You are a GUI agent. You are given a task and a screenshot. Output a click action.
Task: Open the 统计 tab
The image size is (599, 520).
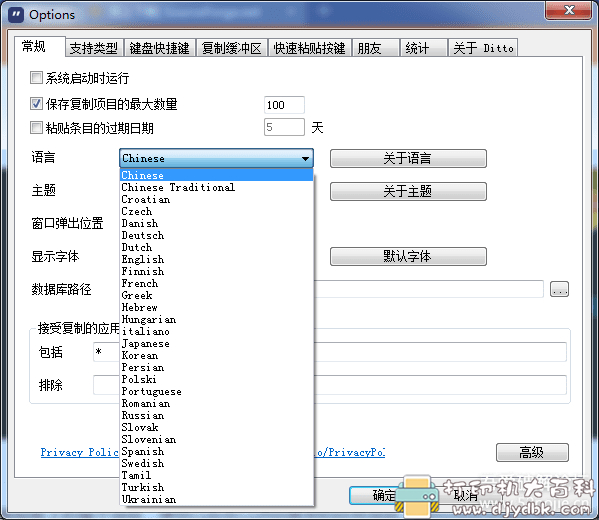pos(424,48)
